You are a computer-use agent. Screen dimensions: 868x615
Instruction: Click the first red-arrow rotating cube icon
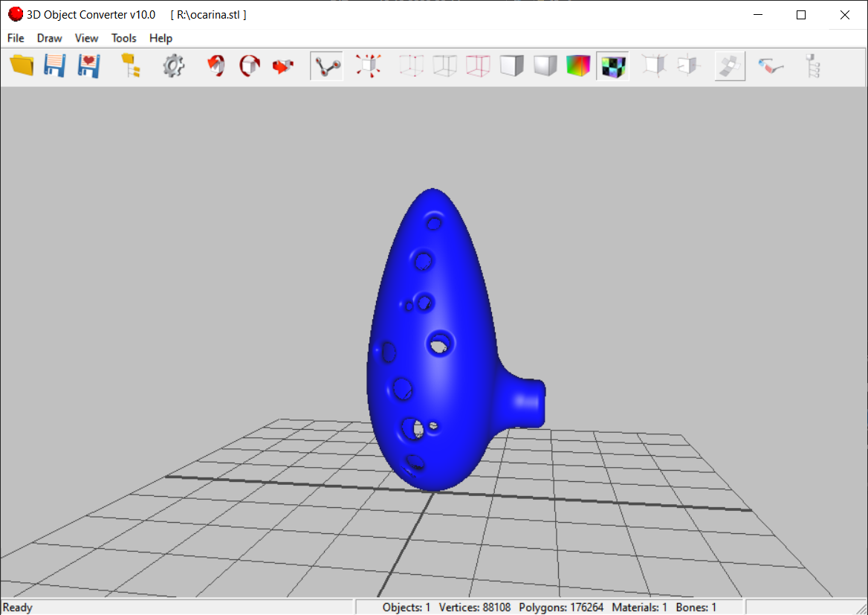[x=216, y=65]
